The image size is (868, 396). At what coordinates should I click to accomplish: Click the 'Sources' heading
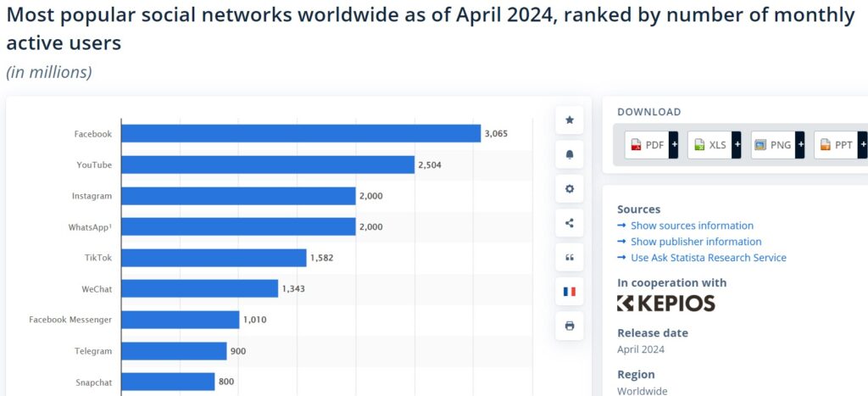click(639, 209)
